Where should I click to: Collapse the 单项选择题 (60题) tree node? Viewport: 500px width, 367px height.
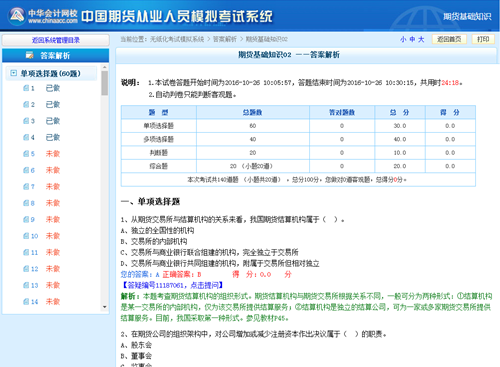tap(13, 73)
